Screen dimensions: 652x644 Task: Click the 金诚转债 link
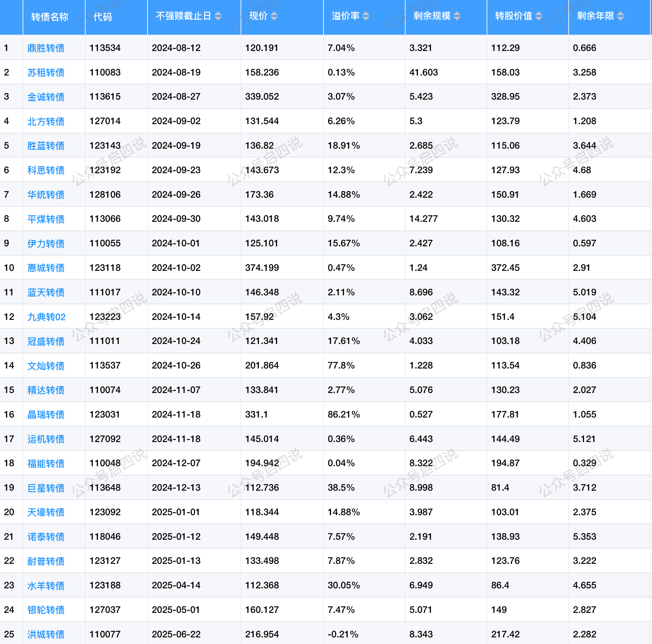pyautogui.click(x=46, y=97)
